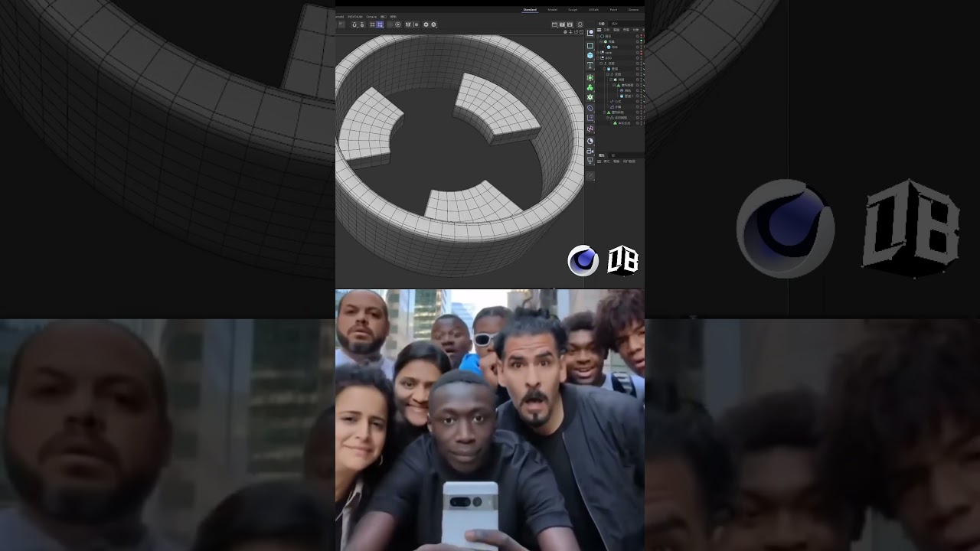Click the Null object icon in the palette

(590, 33)
